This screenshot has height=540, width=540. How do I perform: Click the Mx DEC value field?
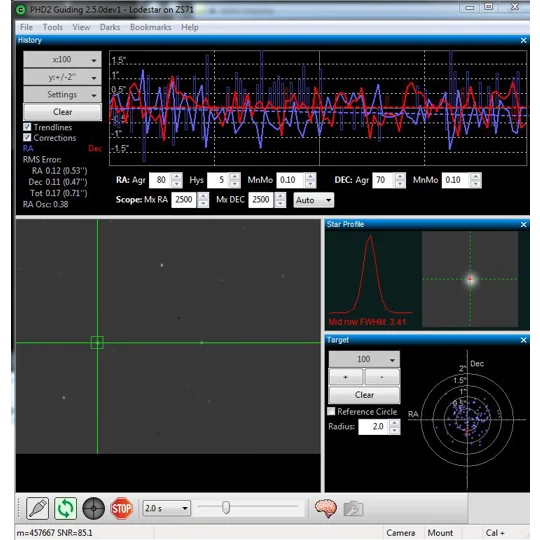click(x=261, y=200)
